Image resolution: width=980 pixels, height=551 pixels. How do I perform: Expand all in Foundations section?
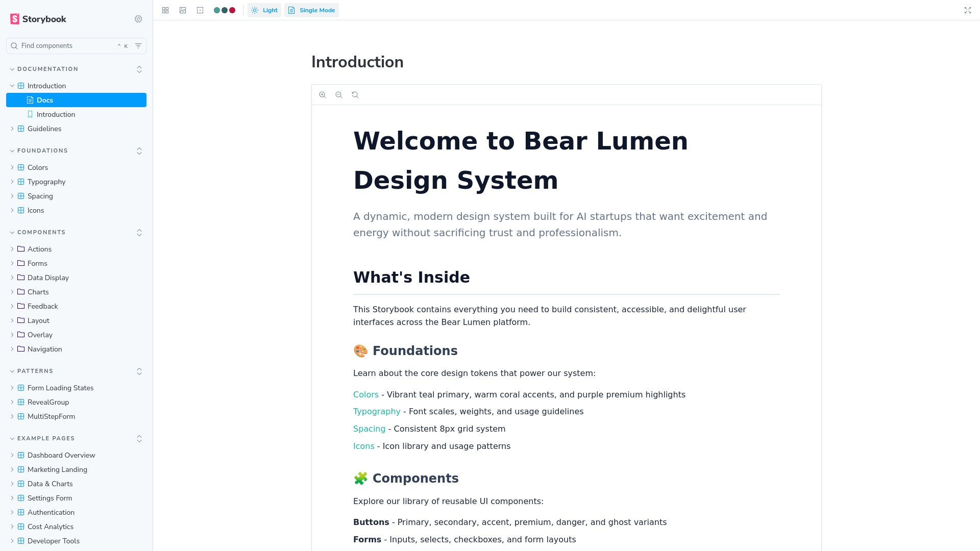[x=139, y=151]
